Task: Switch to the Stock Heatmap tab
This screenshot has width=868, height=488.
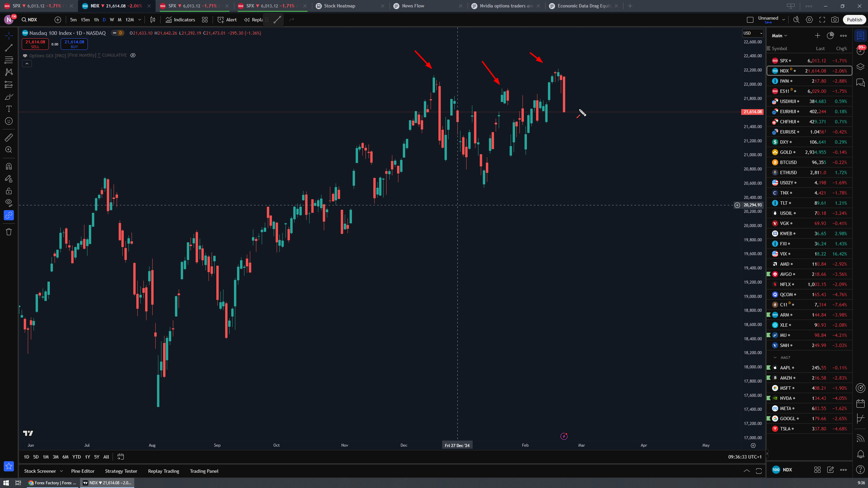Action: pyautogui.click(x=339, y=6)
